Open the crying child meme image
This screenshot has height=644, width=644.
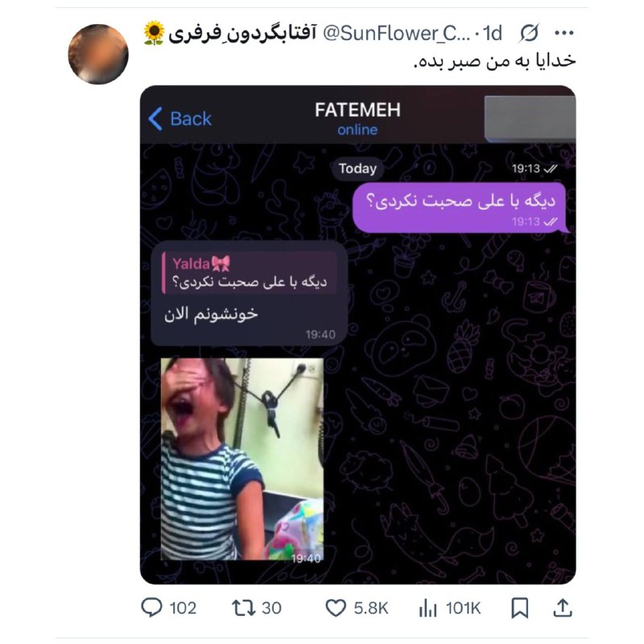[242, 459]
